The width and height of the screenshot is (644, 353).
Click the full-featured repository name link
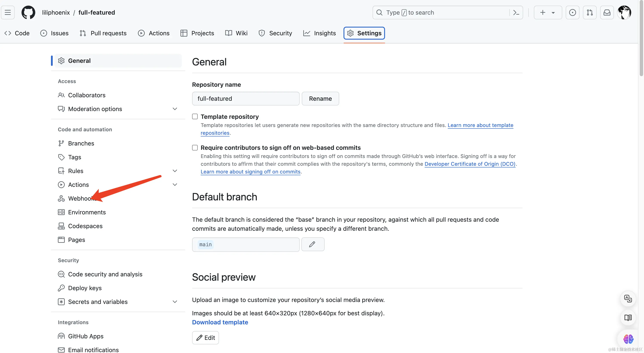tap(97, 12)
